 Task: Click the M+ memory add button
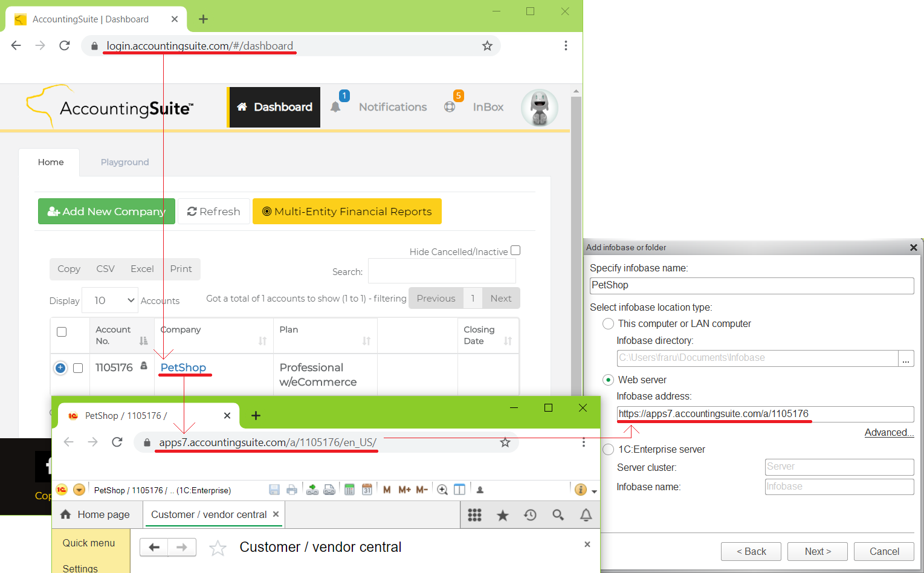pyautogui.click(x=404, y=490)
